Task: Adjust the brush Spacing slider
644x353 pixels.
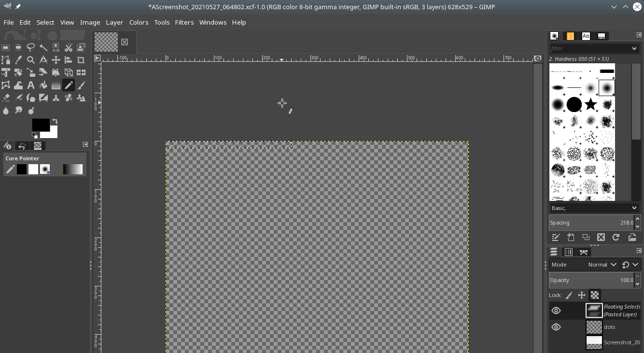Action: point(591,223)
